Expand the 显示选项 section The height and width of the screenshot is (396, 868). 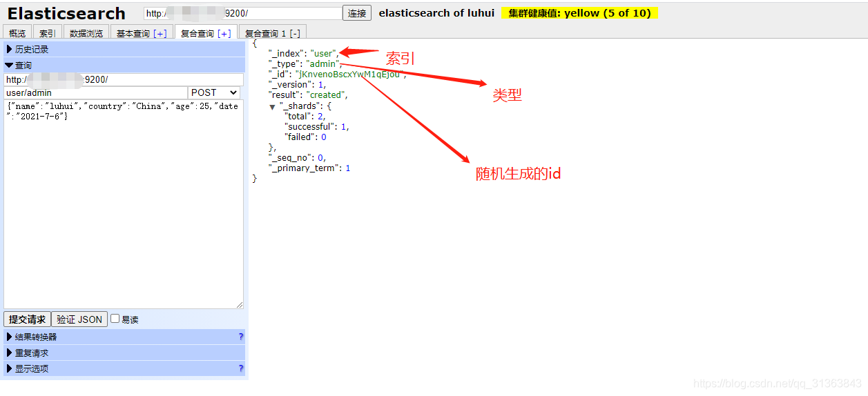tap(124, 368)
